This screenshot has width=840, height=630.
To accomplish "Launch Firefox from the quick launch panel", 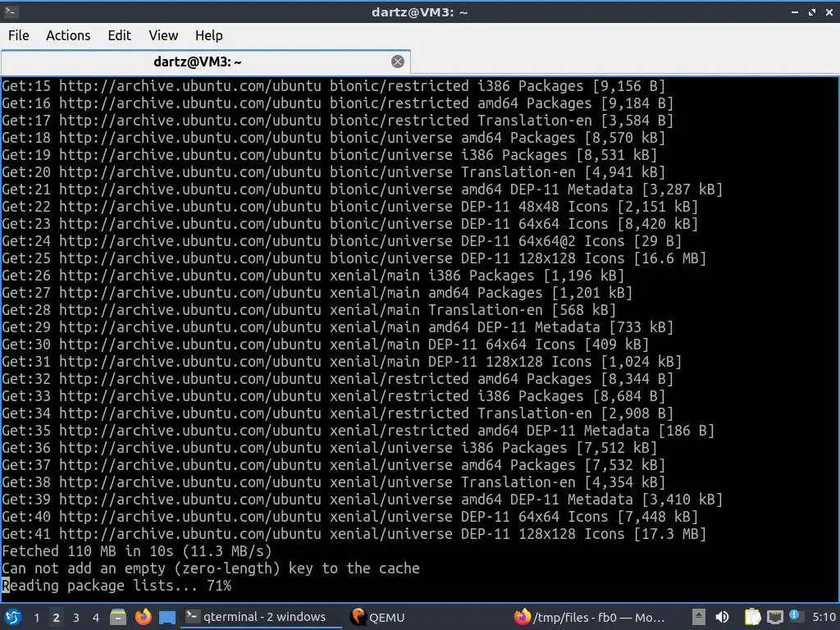I will tap(143, 617).
